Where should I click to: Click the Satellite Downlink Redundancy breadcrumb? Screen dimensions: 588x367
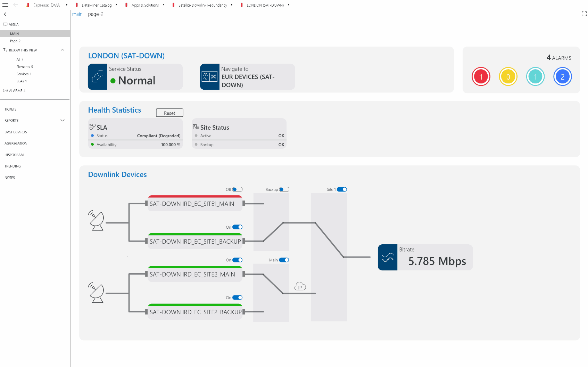(202, 5)
